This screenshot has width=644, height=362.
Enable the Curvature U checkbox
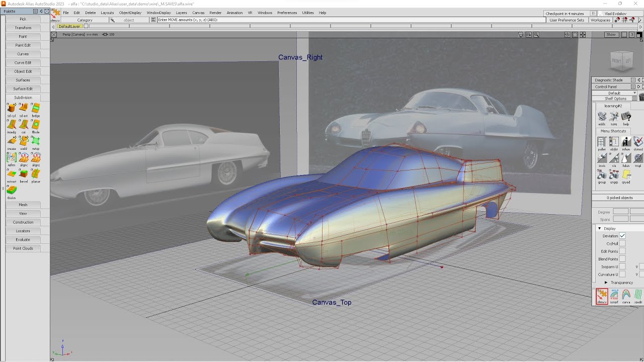pos(622,275)
